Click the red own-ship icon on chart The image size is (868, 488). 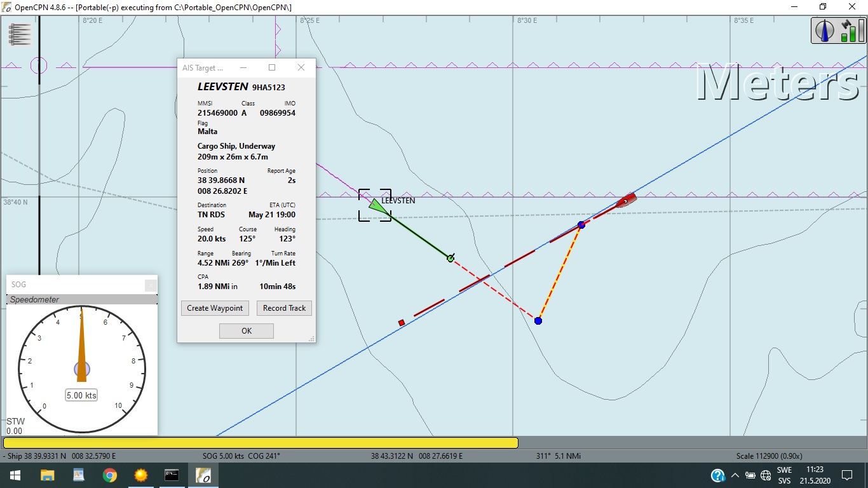(625, 201)
